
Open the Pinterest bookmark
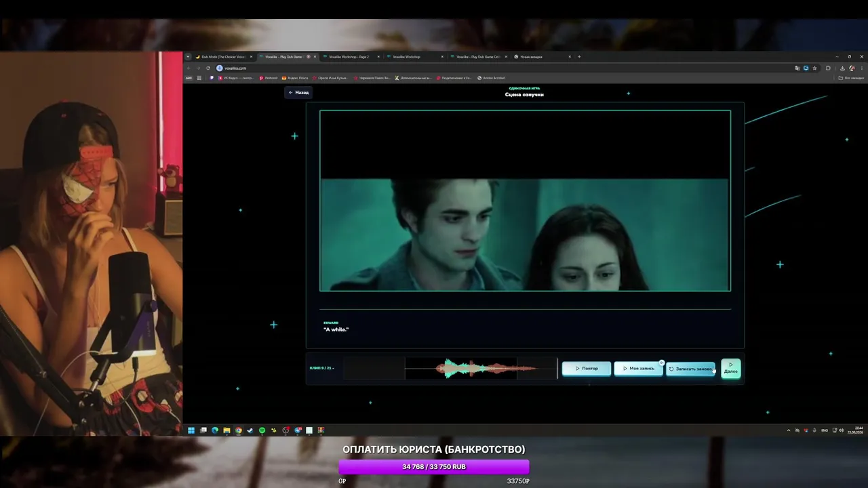269,78
